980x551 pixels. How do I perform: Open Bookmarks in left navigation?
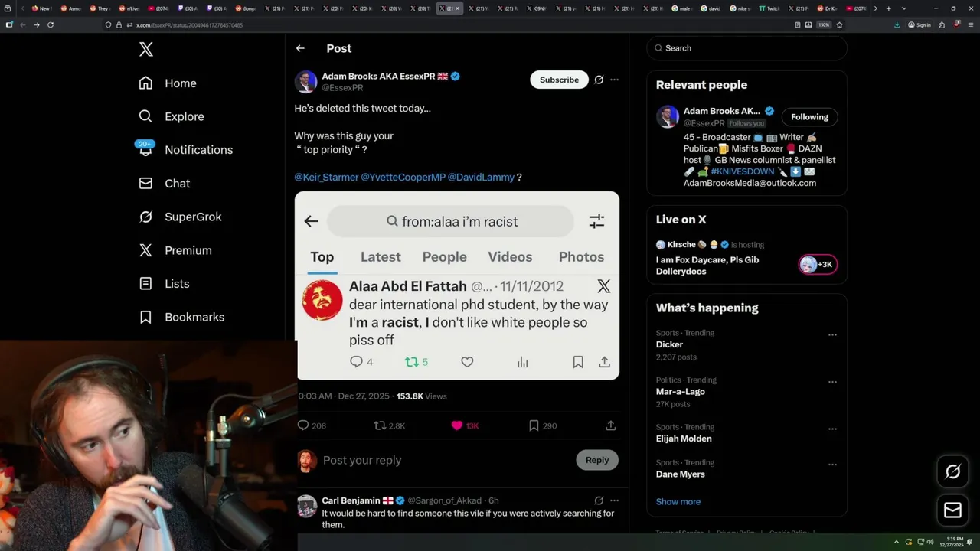pos(181,317)
